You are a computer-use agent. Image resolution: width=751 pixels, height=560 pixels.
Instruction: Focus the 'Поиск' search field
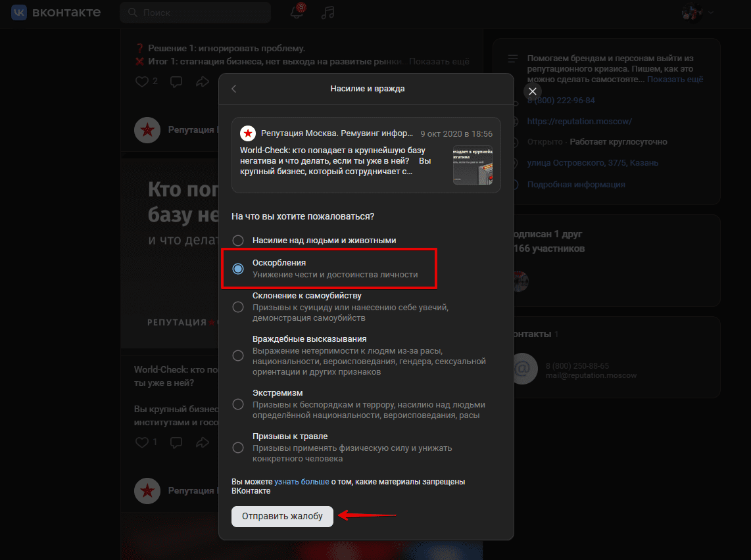click(x=195, y=12)
